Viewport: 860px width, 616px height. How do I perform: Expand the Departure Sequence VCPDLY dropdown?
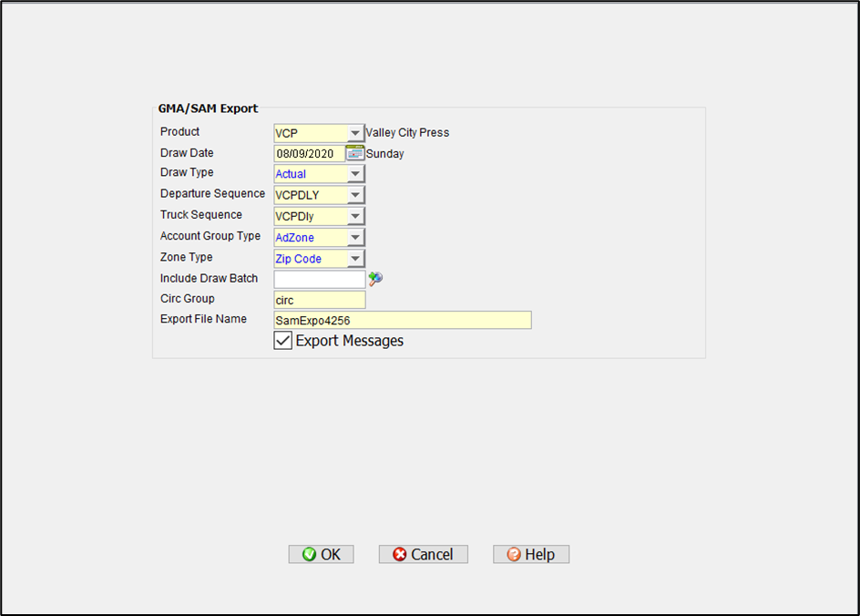355,195
